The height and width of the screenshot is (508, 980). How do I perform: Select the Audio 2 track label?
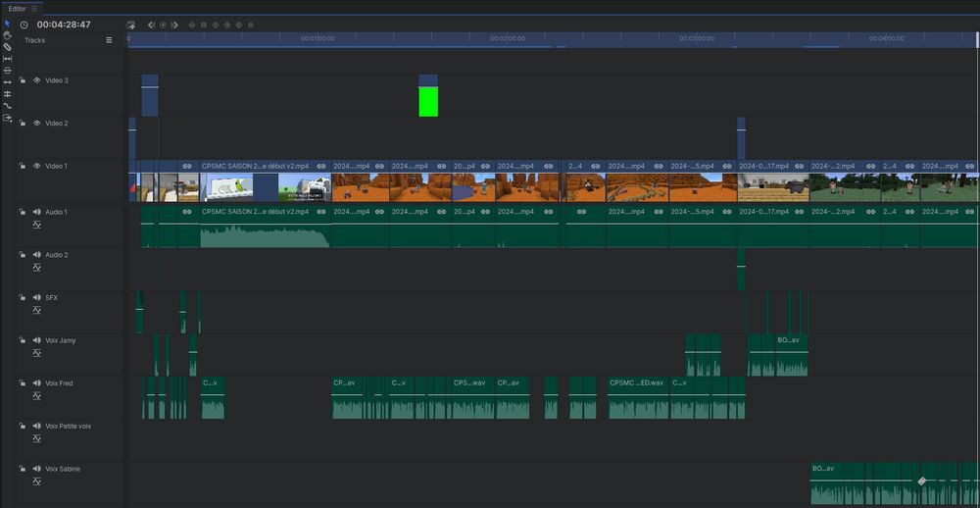(57, 255)
